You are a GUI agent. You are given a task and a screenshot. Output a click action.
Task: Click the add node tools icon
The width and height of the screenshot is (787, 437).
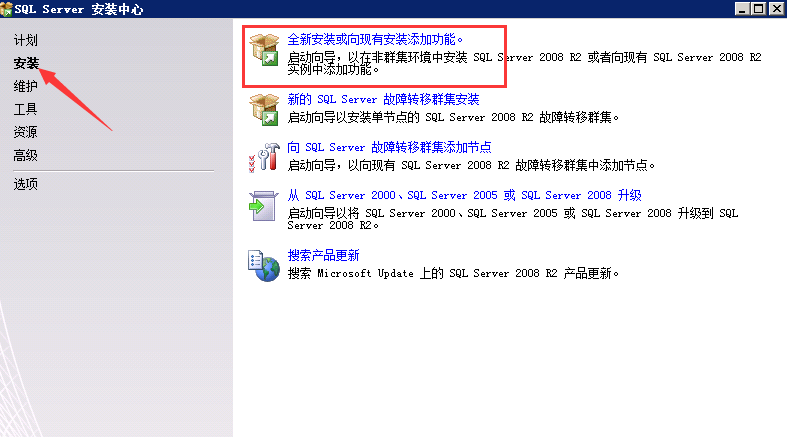pos(264,158)
